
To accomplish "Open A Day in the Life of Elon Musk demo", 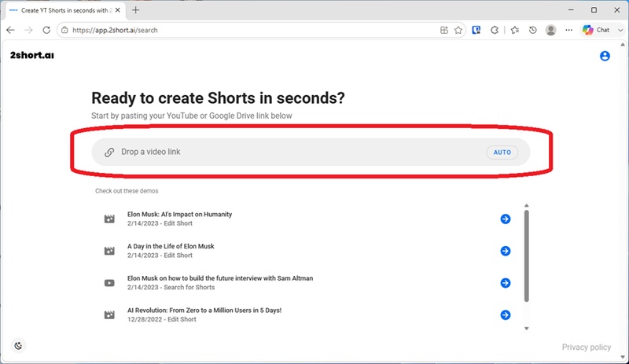I will [x=171, y=246].
